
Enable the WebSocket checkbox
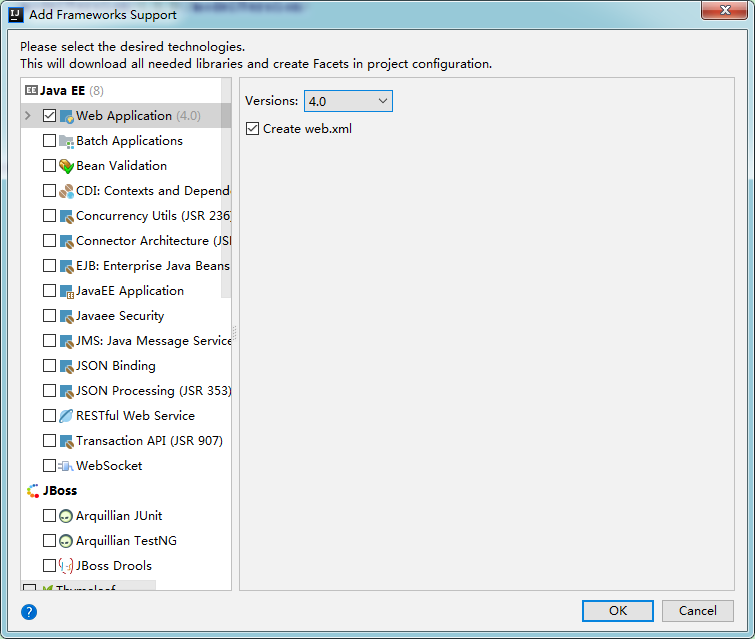pyautogui.click(x=49, y=466)
